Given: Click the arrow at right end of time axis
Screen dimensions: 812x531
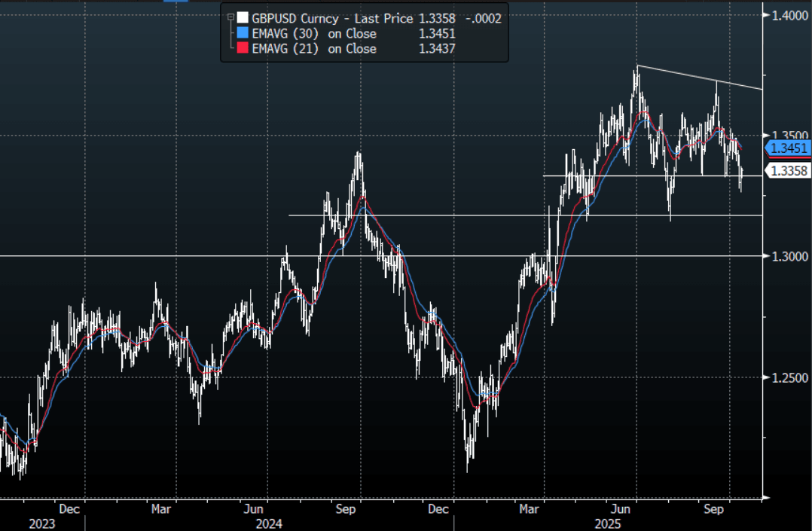Looking at the screenshot, I should coord(767,498).
